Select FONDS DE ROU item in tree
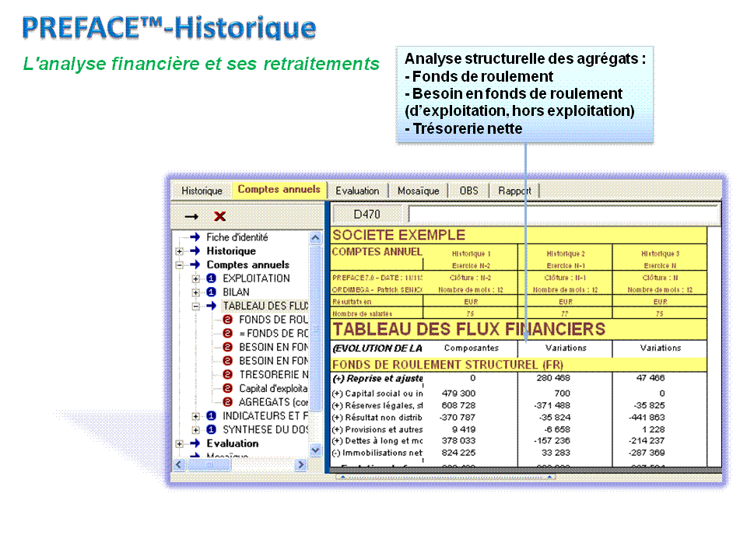 [273, 320]
